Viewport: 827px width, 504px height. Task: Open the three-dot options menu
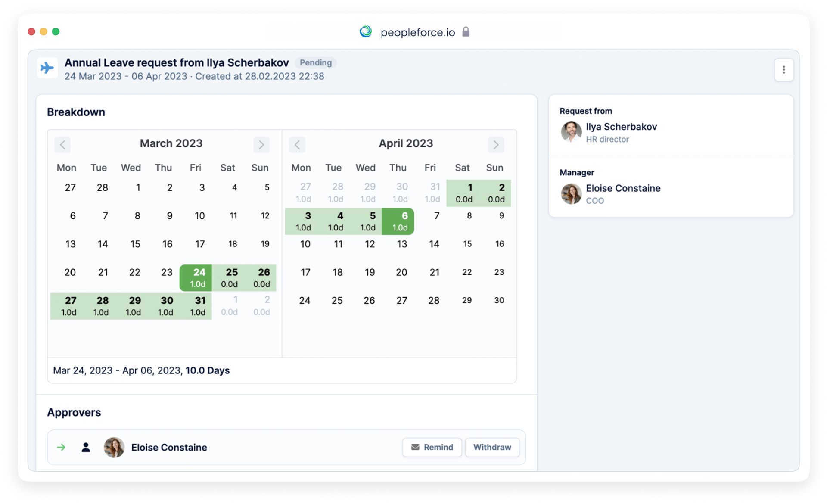(x=783, y=70)
